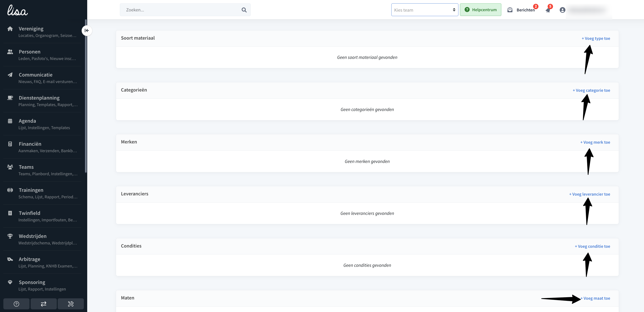This screenshot has height=312, width=644.
Task: Click '+ Voeg type toe'
Action: [x=596, y=38]
